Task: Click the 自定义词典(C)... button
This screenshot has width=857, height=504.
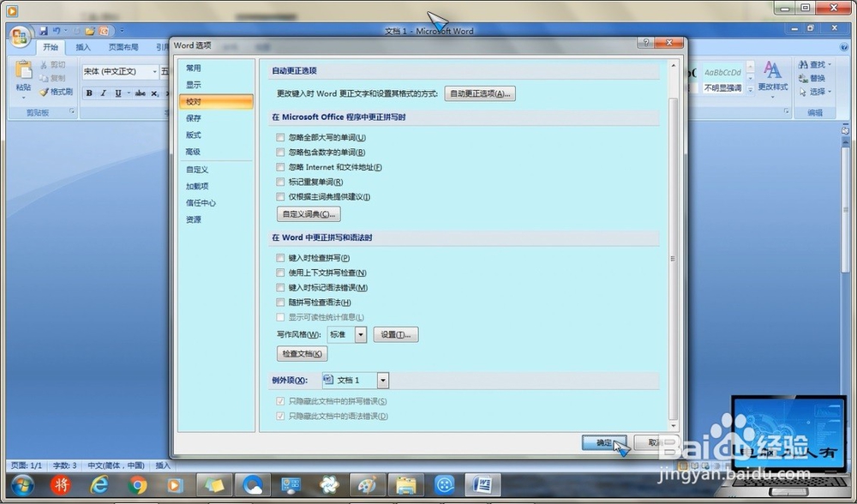Action: (x=309, y=213)
